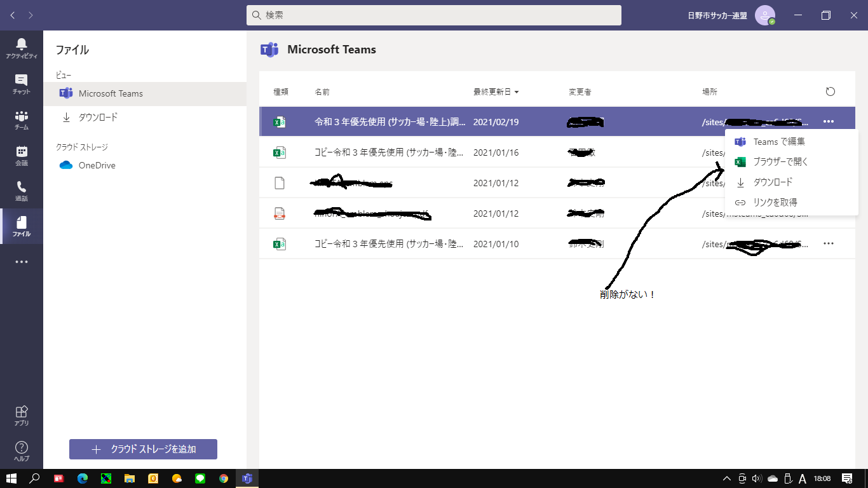This screenshot has height=488, width=868.
Task: Go to チーム (Teams) in sidebar
Action: click(22, 119)
